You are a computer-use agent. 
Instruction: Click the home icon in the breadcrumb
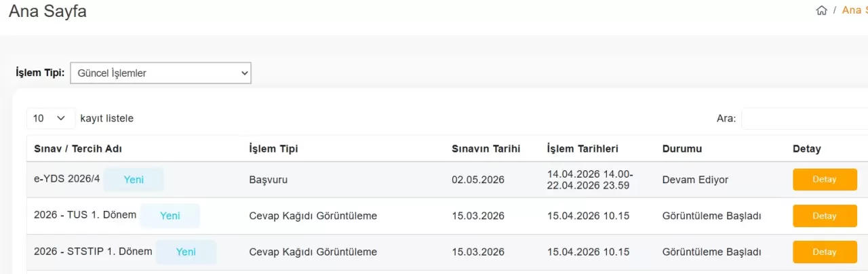click(821, 10)
